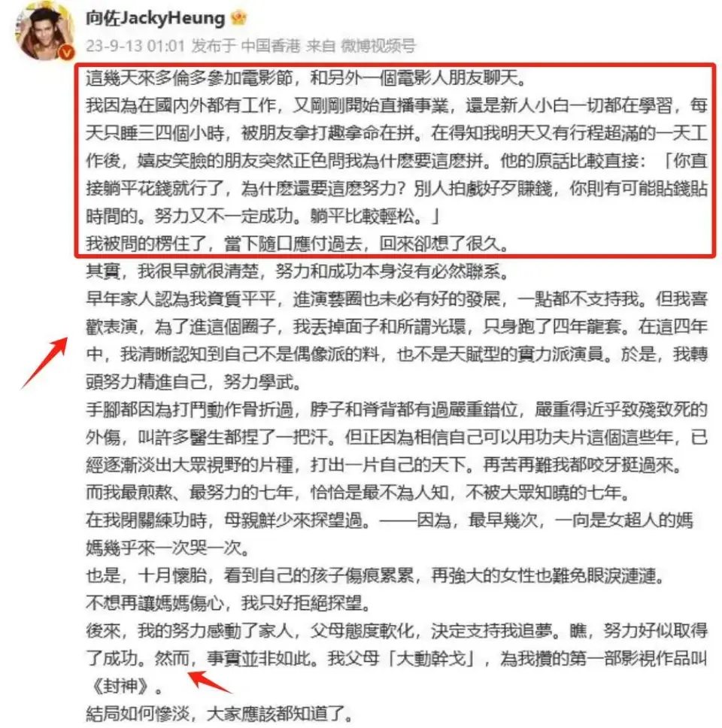Viewport: 722px width, 728px height.
Task: Click the crown member badge icon
Action: (238, 18)
